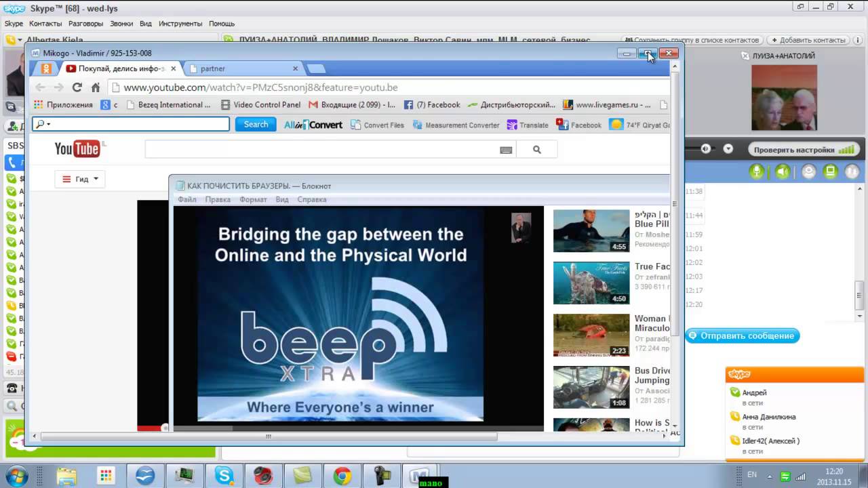Open a new browser tab
This screenshot has height=488, width=868.
[316, 68]
